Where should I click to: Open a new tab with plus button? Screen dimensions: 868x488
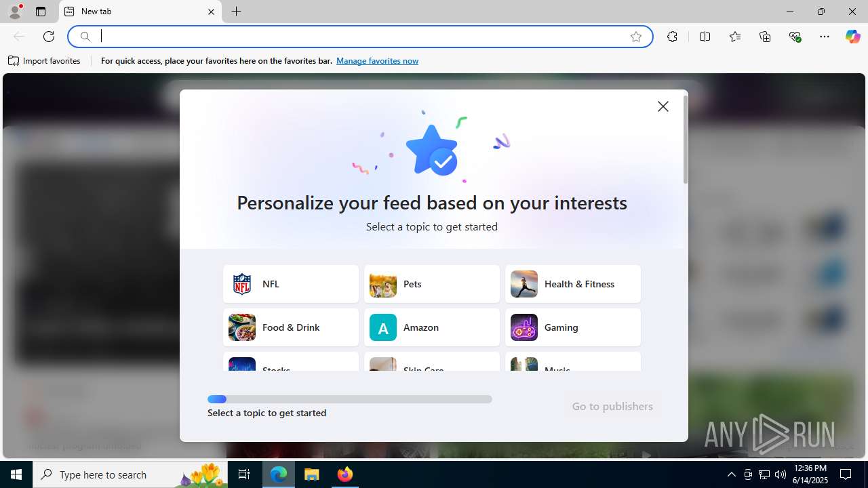[236, 12]
